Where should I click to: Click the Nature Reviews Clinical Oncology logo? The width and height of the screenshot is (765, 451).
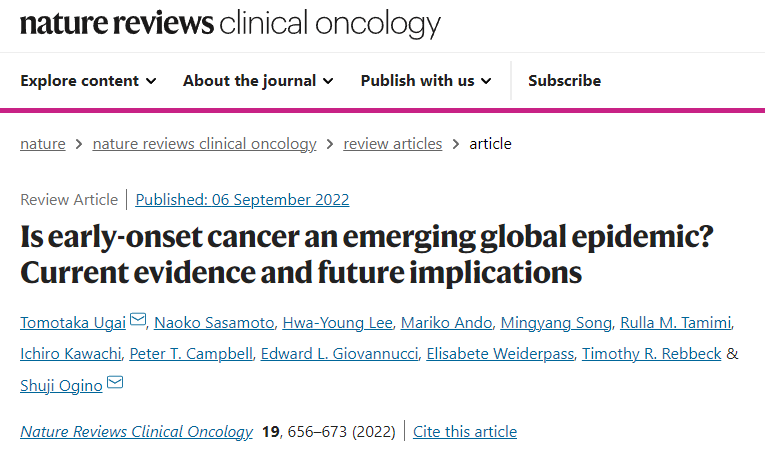click(x=230, y=23)
